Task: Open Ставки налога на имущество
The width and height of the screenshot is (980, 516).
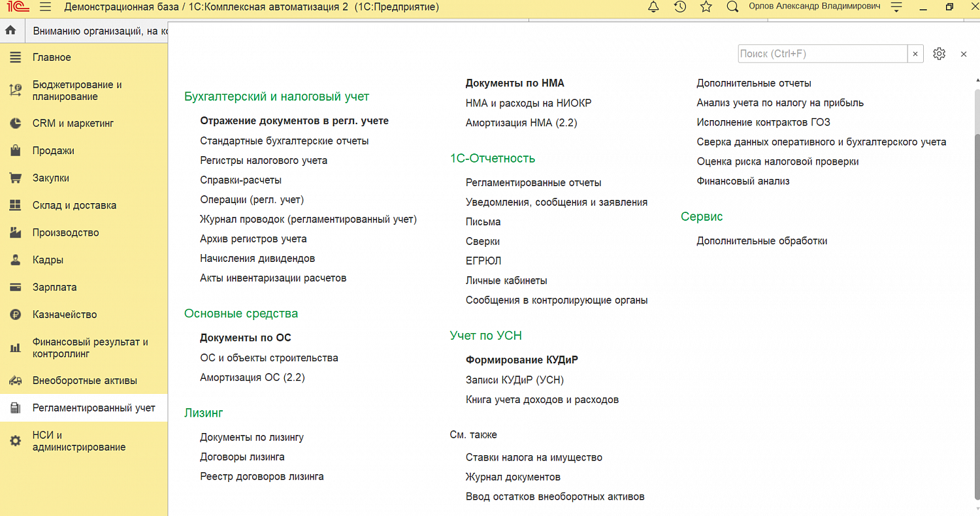Action: click(534, 457)
